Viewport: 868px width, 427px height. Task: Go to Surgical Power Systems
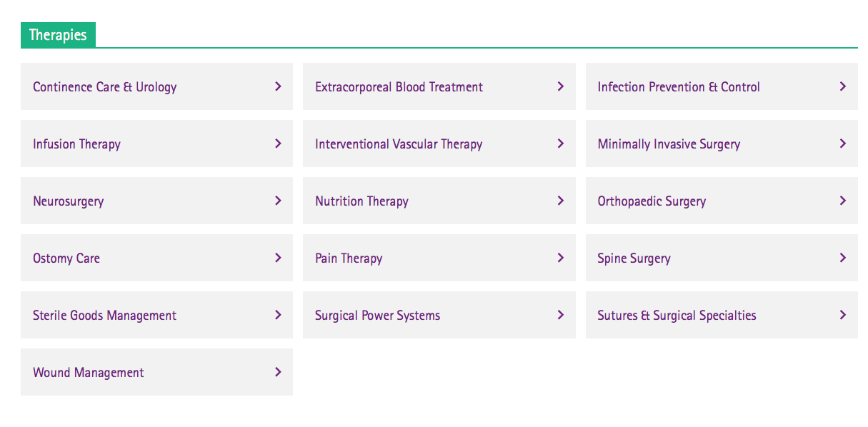click(377, 316)
